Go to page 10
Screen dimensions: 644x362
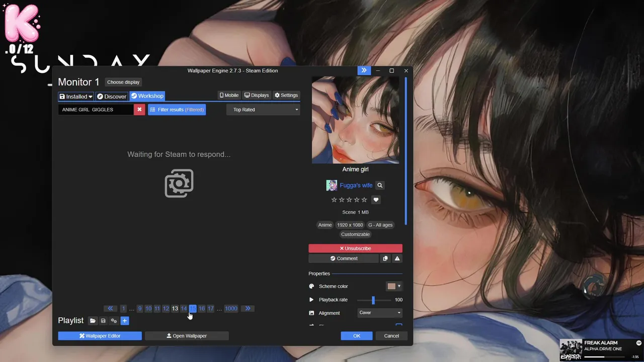pyautogui.click(x=148, y=308)
